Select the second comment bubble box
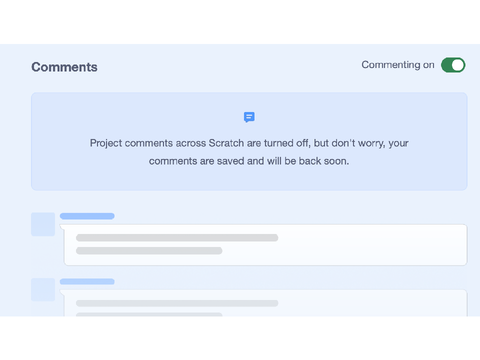 click(266, 303)
